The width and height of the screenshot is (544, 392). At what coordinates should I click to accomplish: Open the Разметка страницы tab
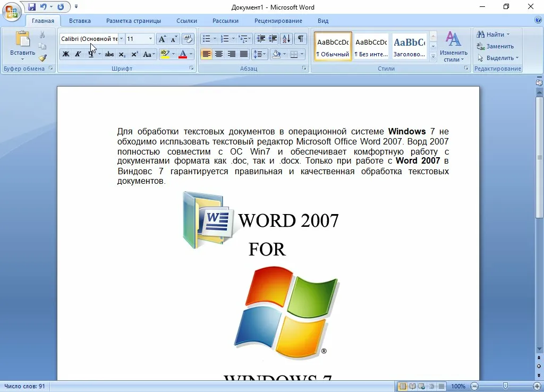133,21
